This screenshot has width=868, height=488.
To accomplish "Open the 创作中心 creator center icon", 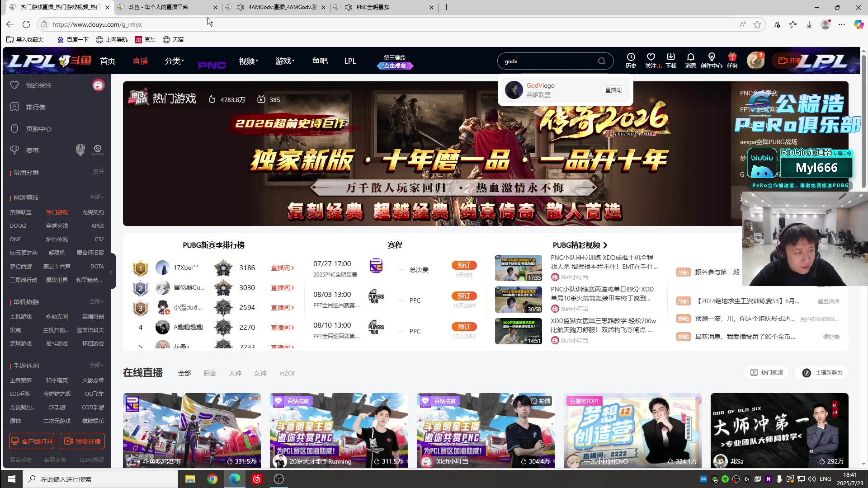I will pos(712,61).
